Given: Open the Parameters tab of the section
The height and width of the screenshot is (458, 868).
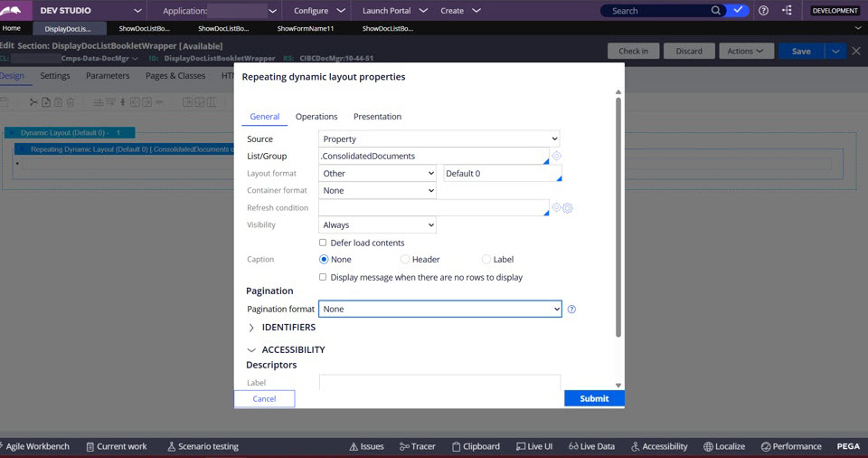Looking at the screenshot, I should [108, 76].
